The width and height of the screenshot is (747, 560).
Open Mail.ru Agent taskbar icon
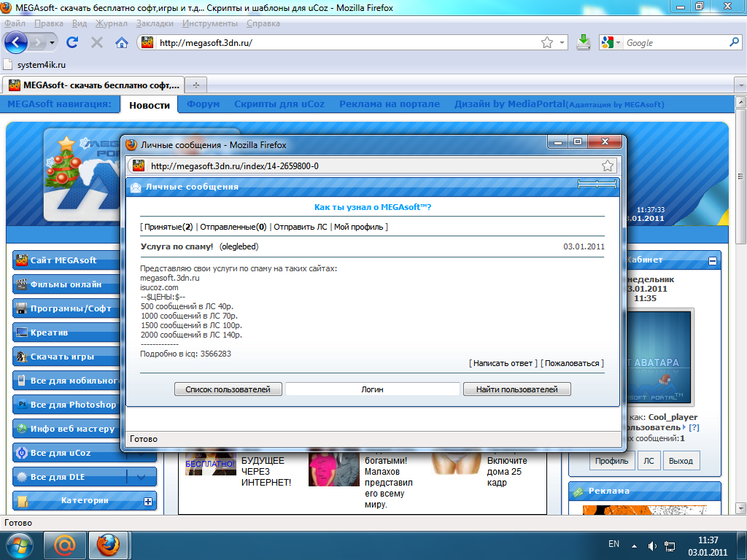click(x=65, y=545)
